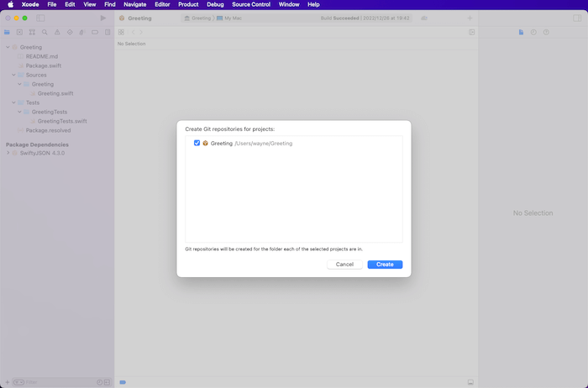Toggle source-controlled files filter icon

107,382
